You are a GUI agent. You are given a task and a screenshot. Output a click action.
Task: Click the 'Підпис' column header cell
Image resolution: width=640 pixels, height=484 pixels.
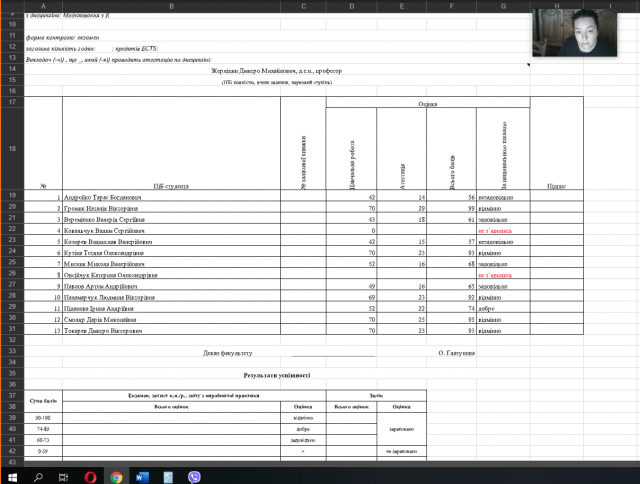(x=556, y=186)
